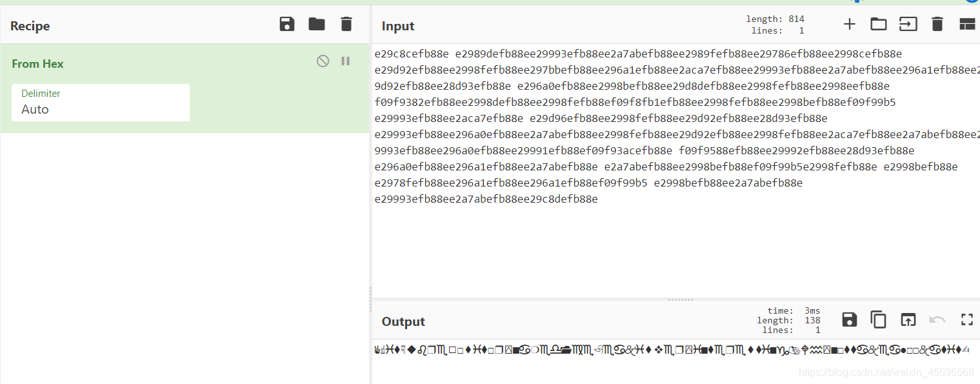The width and height of the screenshot is (980, 384).
Task: Maximise the output pane
Action: point(966,319)
